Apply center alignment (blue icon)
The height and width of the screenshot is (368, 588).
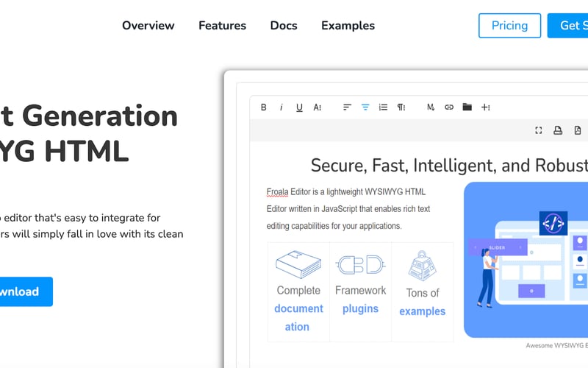[365, 107]
